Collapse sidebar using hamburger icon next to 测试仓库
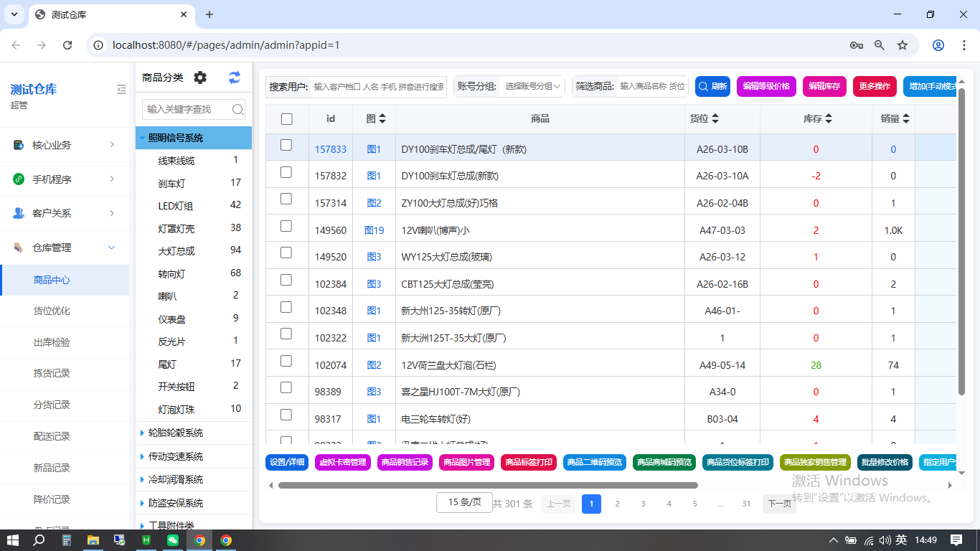This screenshot has height=551, width=980. point(121,89)
